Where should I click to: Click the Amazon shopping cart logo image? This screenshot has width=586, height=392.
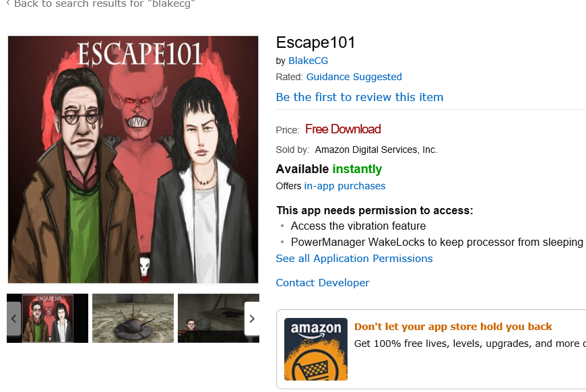(x=316, y=349)
